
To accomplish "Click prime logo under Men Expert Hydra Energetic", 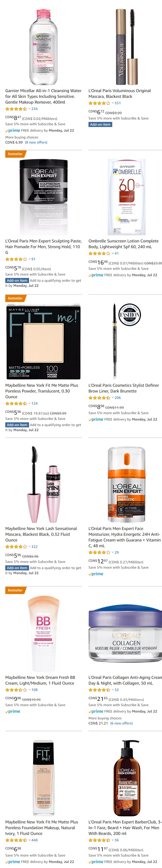I will [96, 574].
